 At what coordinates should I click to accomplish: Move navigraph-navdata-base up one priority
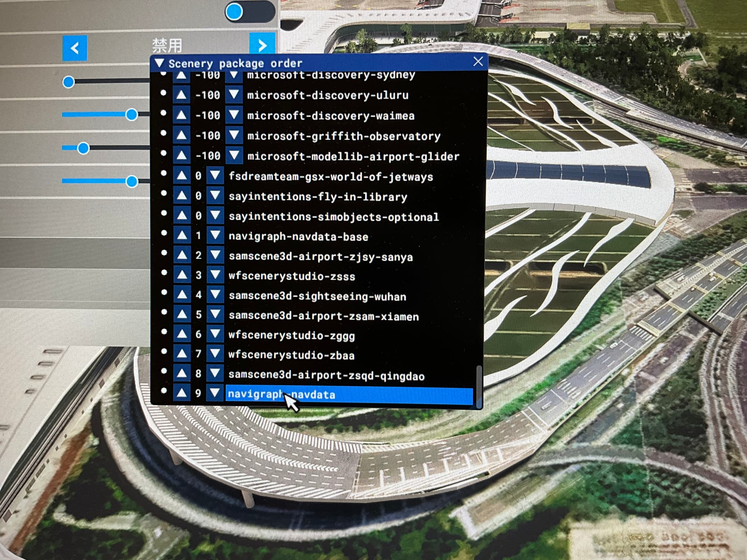[182, 236]
